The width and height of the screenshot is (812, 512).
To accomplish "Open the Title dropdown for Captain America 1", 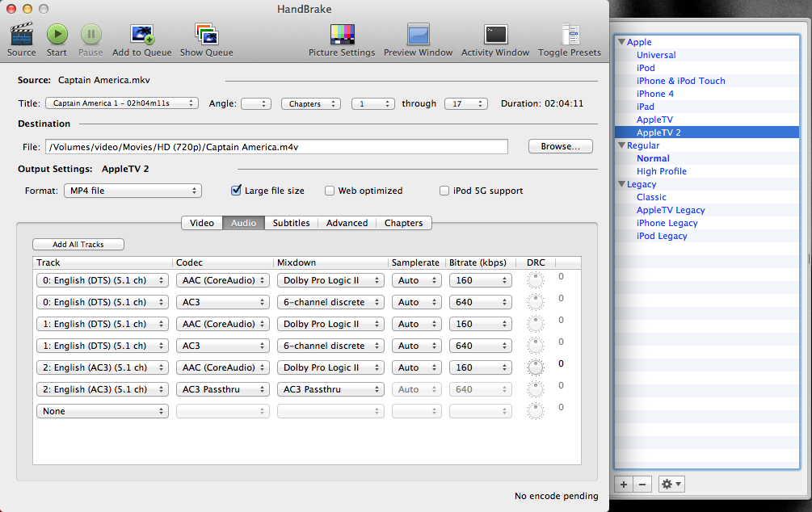I will click(x=122, y=103).
